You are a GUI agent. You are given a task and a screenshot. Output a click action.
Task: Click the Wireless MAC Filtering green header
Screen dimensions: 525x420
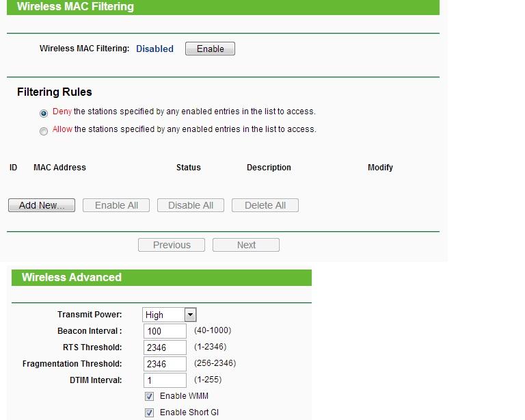223,7
